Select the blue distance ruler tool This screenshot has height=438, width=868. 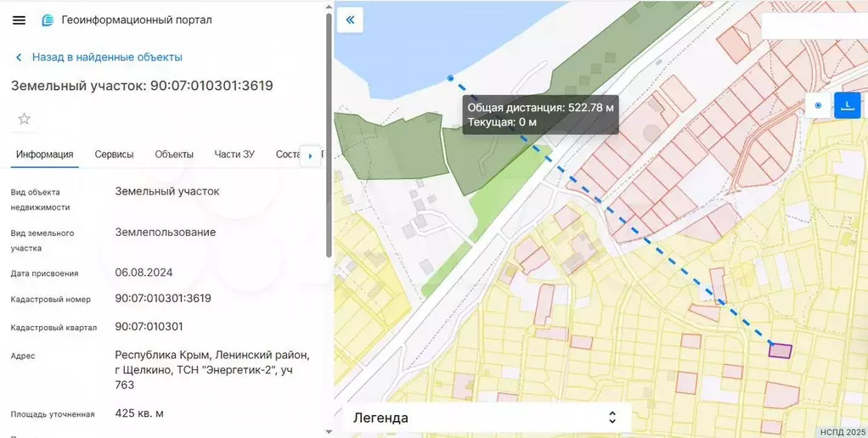(847, 105)
